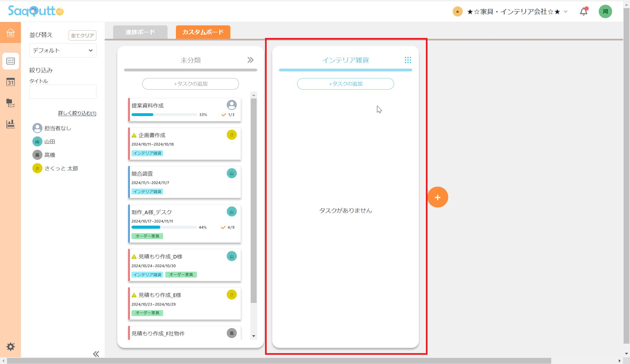Click the grid dots on インテリア雑貨 column
This screenshot has width=630, height=364.
click(408, 60)
